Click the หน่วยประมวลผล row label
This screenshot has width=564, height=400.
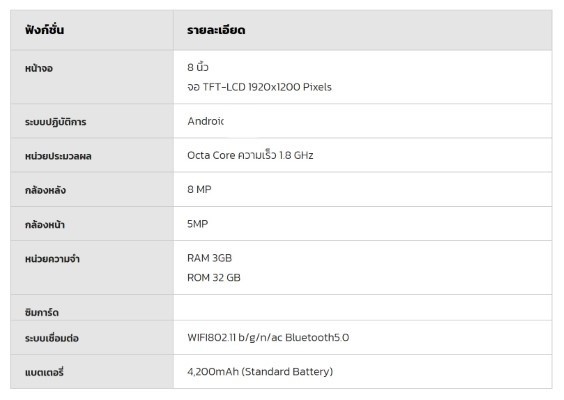[x=58, y=156]
